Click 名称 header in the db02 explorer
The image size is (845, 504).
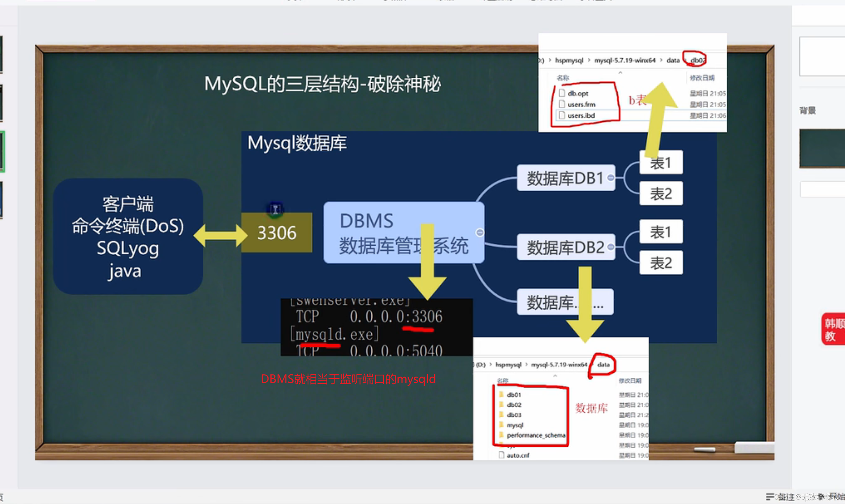pos(563,78)
